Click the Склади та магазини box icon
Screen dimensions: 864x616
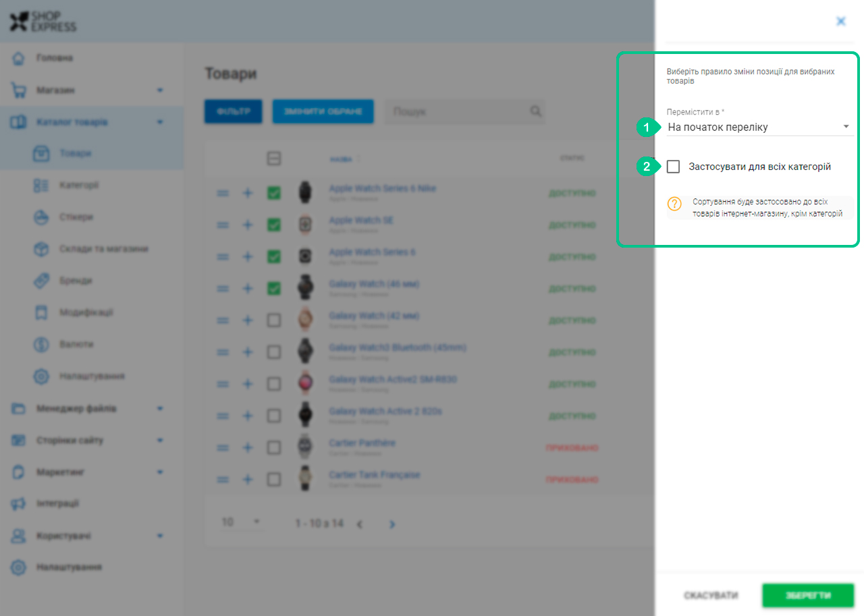(x=41, y=249)
